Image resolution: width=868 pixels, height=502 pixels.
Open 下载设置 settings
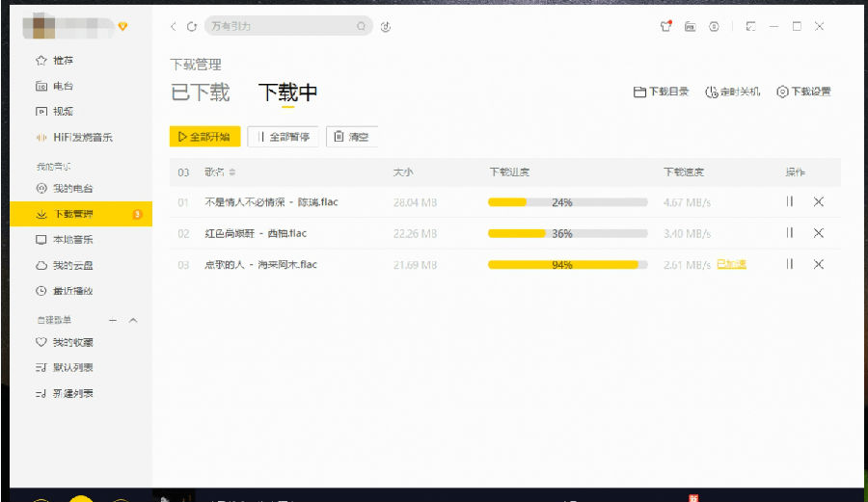(803, 92)
